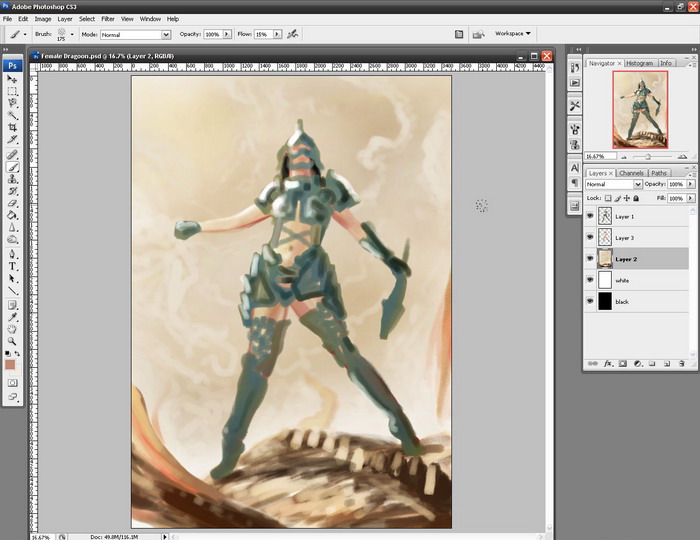This screenshot has width=700, height=540.
Task: Open the Image menu
Action: 43,19
